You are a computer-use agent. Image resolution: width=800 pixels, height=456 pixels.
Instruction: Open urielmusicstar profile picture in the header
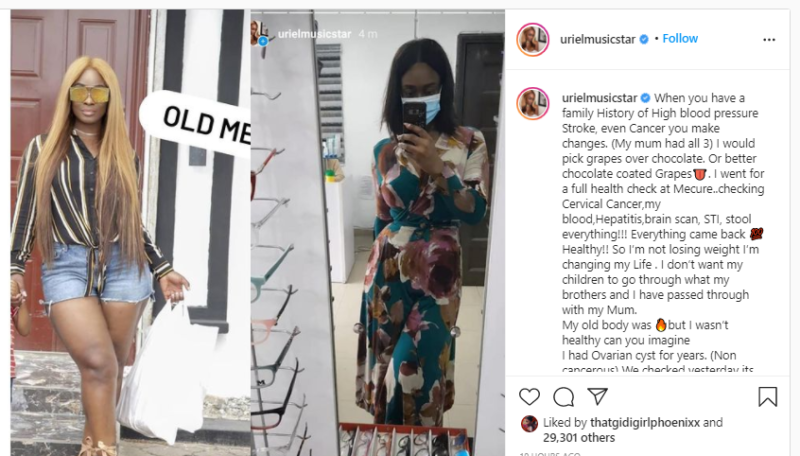point(533,39)
